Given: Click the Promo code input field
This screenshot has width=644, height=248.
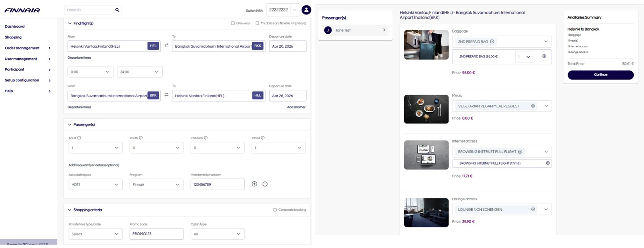Looking at the screenshot, I should pos(156,234).
